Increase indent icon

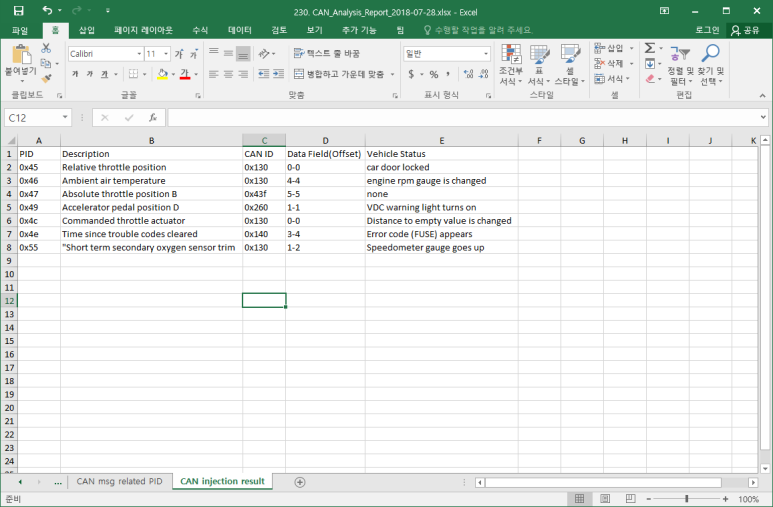click(x=279, y=74)
